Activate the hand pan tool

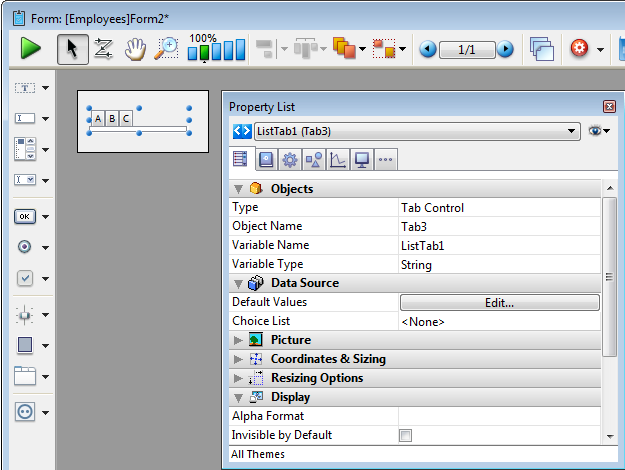[x=135, y=48]
